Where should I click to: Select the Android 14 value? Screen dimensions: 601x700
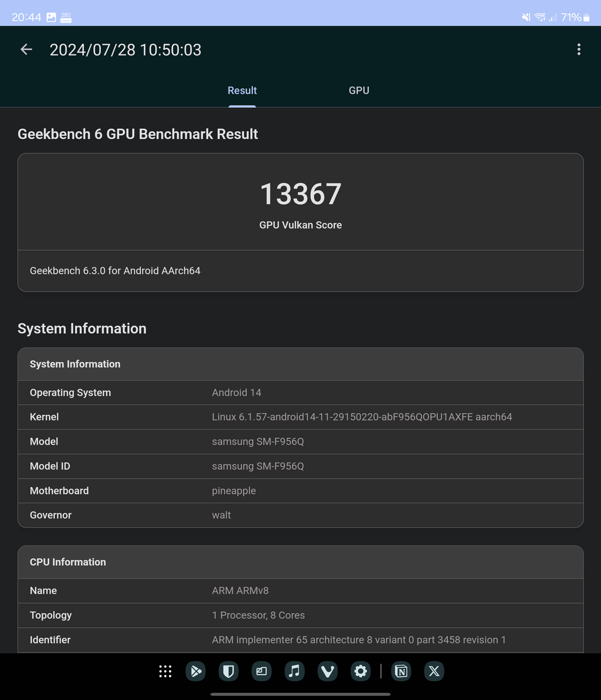(x=237, y=393)
